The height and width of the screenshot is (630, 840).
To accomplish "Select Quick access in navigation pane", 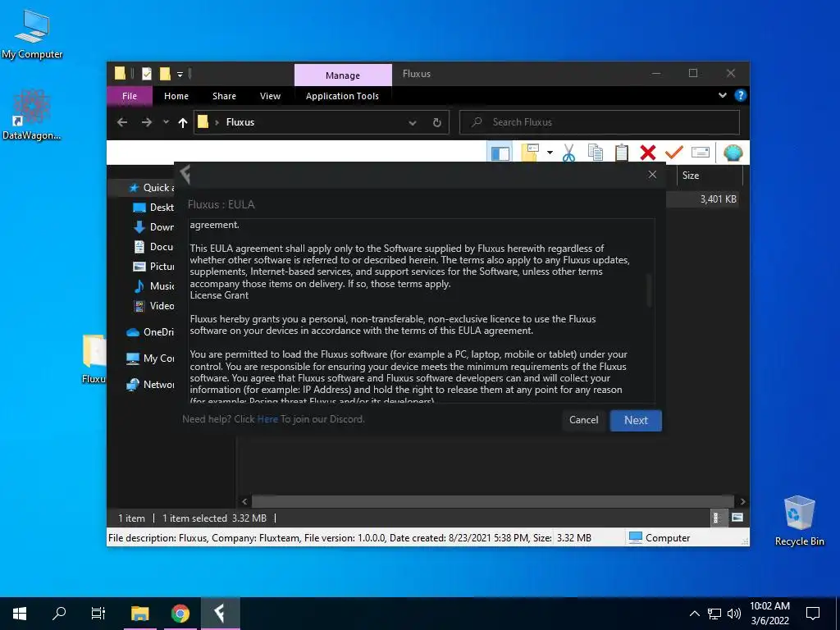I will coord(152,188).
